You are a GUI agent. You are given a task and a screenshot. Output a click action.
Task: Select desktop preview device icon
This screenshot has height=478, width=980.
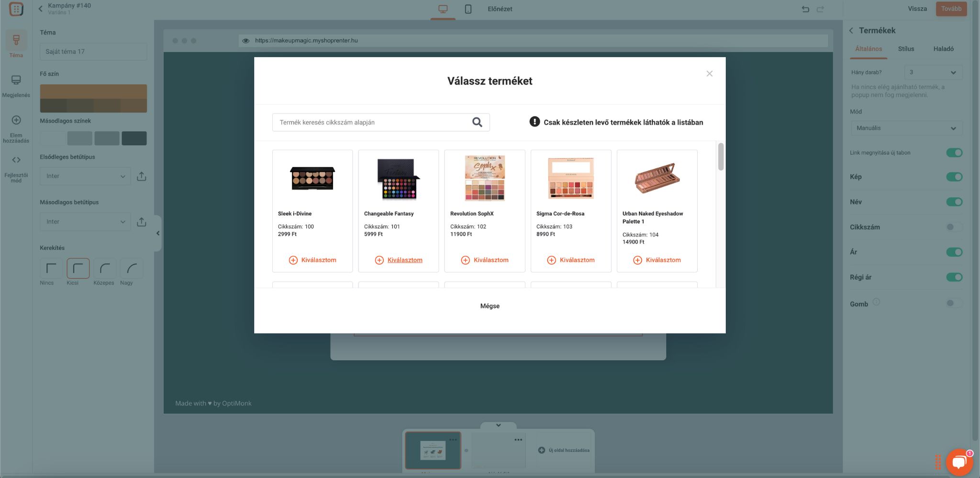pyautogui.click(x=443, y=9)
